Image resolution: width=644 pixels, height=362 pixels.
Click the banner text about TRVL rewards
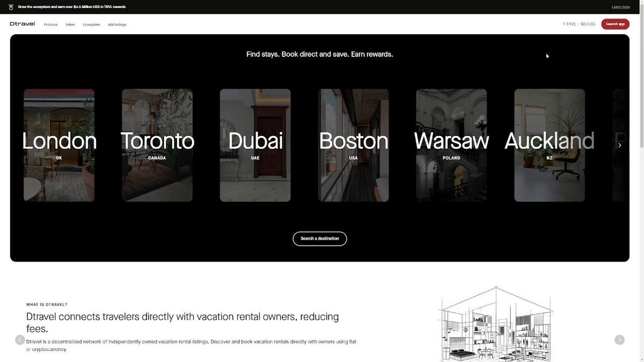(x=72, y=7)
